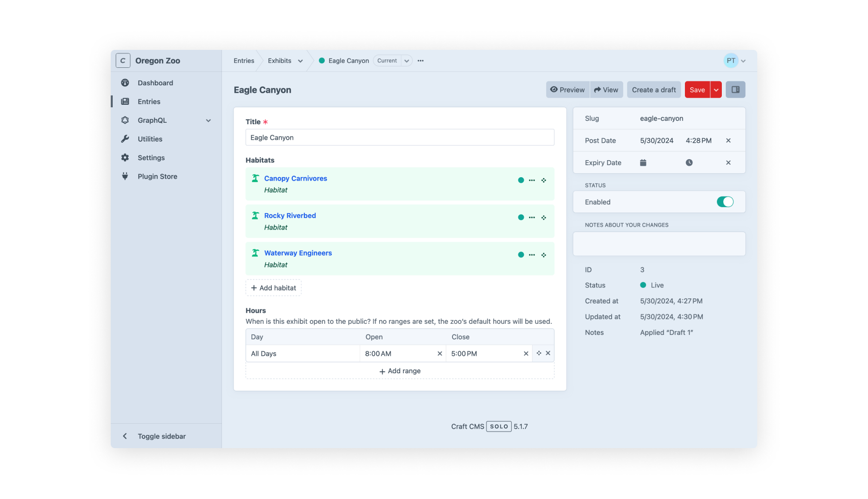Open the Current revision selector
This screenshot has height=499, width=868.
[392, 60]
